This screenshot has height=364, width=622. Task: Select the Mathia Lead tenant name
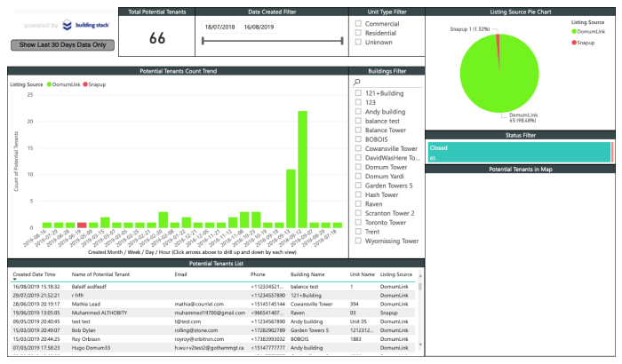pos(85,305)
